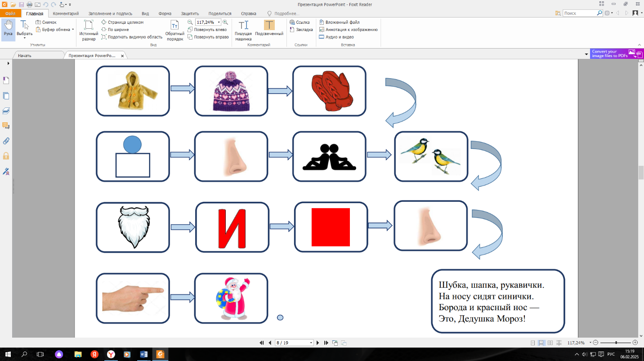The image size is (644, 361).
Task: Set view to Истинный размер
Action: 89,30
